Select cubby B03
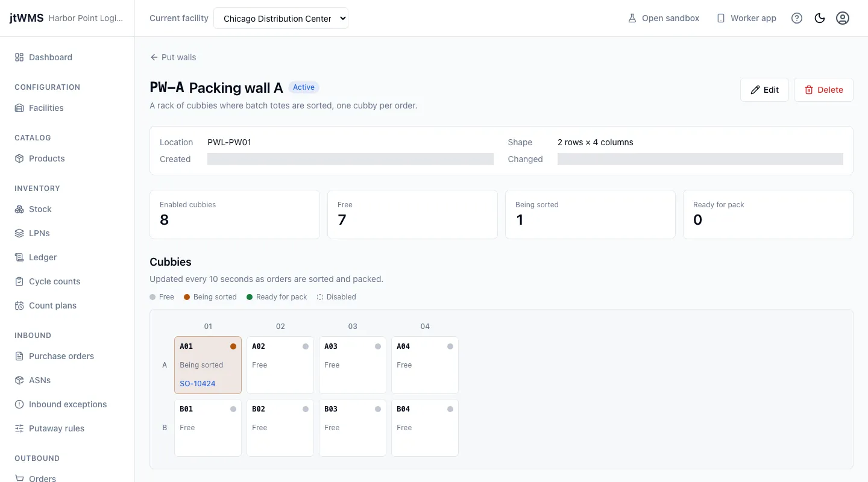Screen dimensions: 868x482 click(353, 428)
